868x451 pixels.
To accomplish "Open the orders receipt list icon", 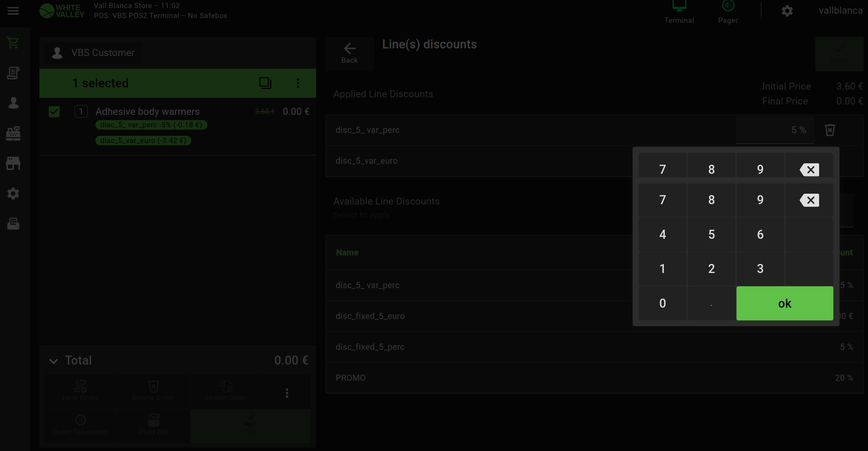I will pyautogui.click(x=13, y=73).
